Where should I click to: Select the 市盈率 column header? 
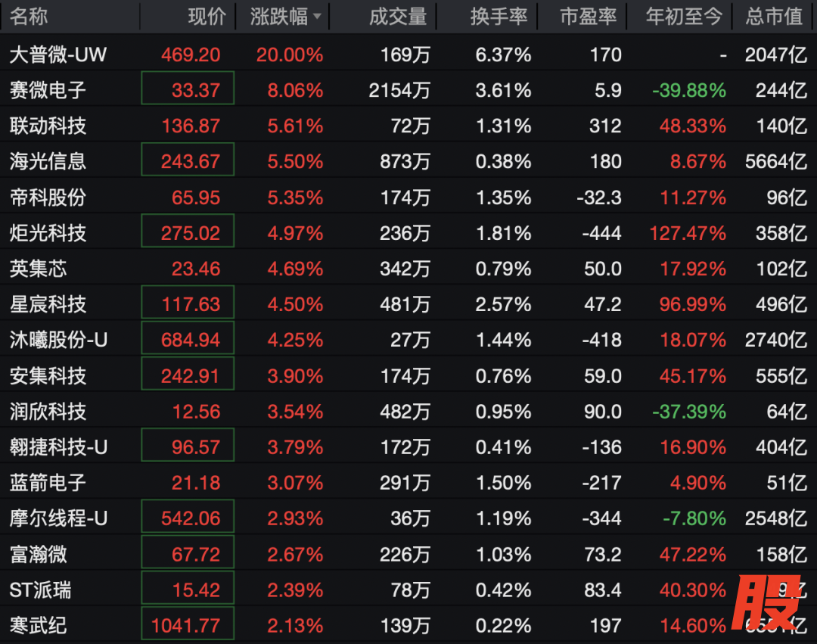click(x=589, y=17)
